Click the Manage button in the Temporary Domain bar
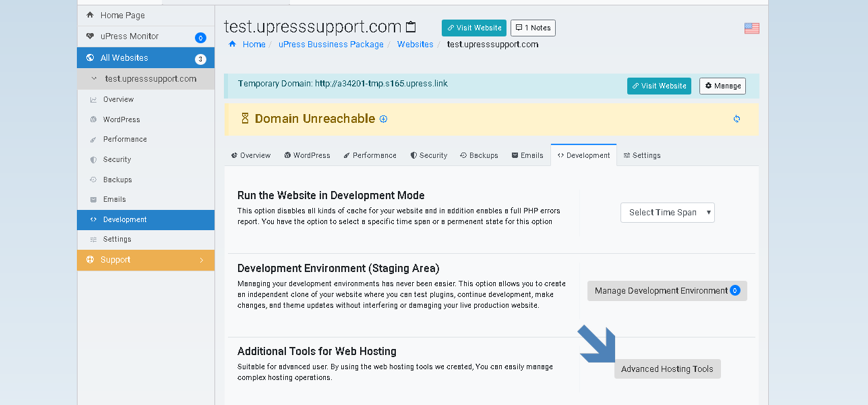The height and width of the screenshot is (405, 868). pos(722,86)
